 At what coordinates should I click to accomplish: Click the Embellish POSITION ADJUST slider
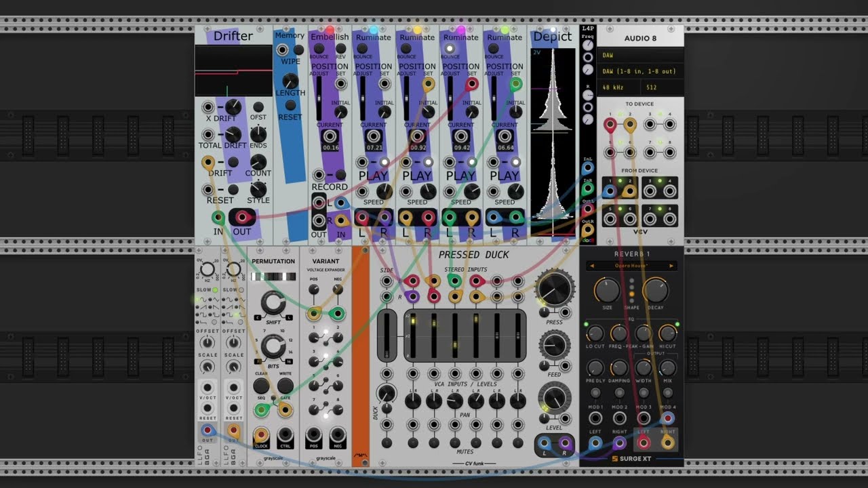point(319,98)
